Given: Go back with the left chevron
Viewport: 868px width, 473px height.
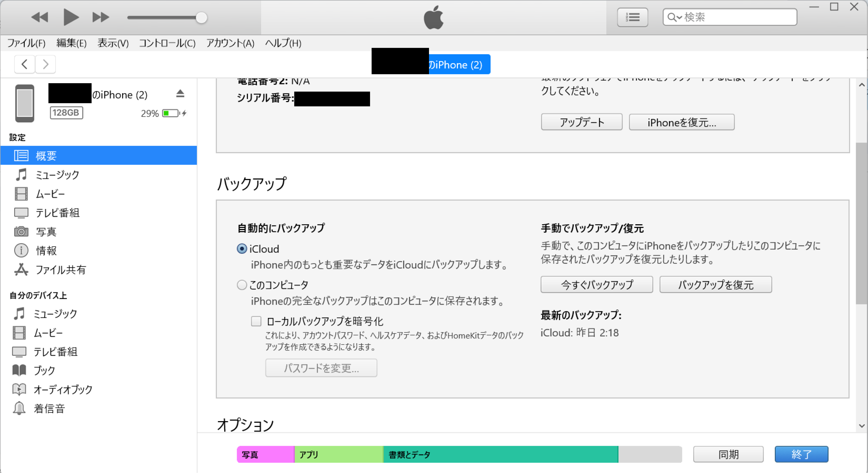Looking at the screenshot, I should tap(24, 64).
